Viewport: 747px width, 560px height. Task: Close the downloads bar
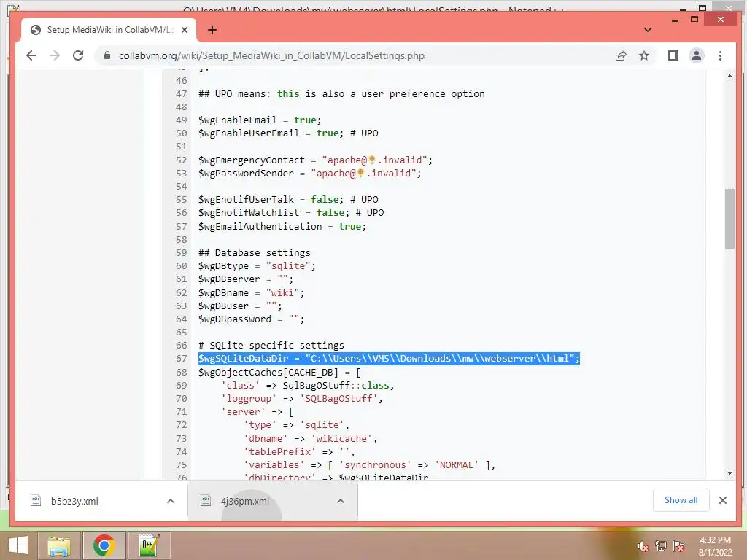(x=723, y=500)
